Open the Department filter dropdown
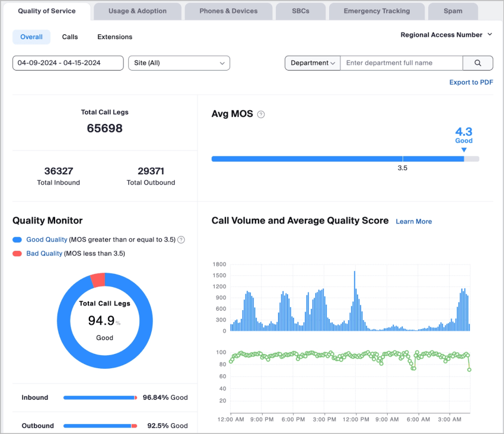The image size is (504, 434). pyautogui.click(x=312, y=63)
